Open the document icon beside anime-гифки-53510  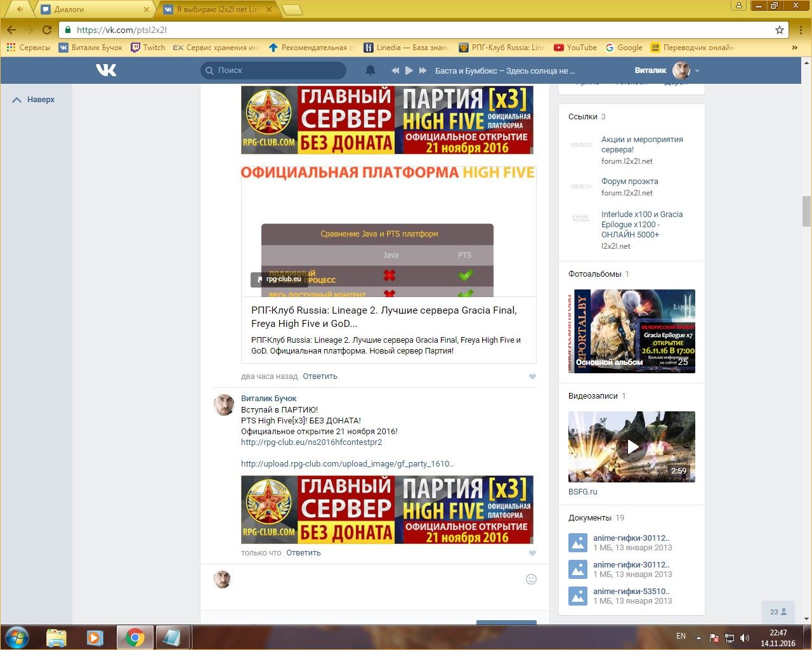point(578,596)
